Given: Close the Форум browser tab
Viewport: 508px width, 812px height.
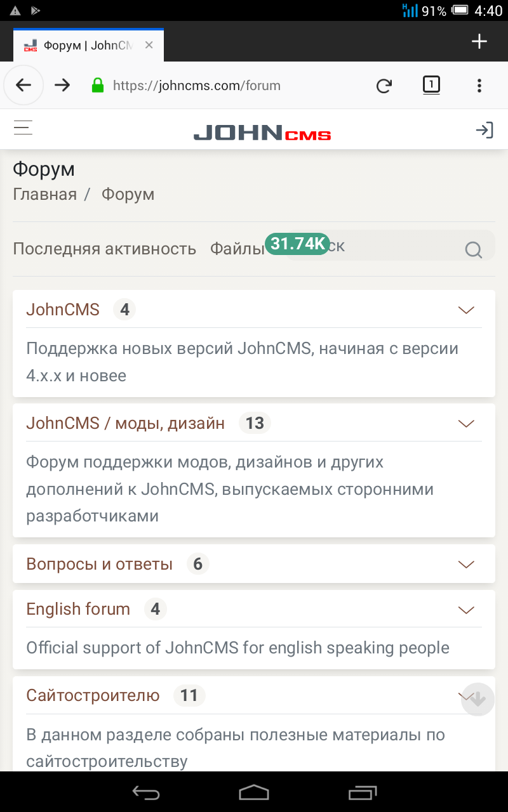Looking at the screenshot, I should pos(149,45).
